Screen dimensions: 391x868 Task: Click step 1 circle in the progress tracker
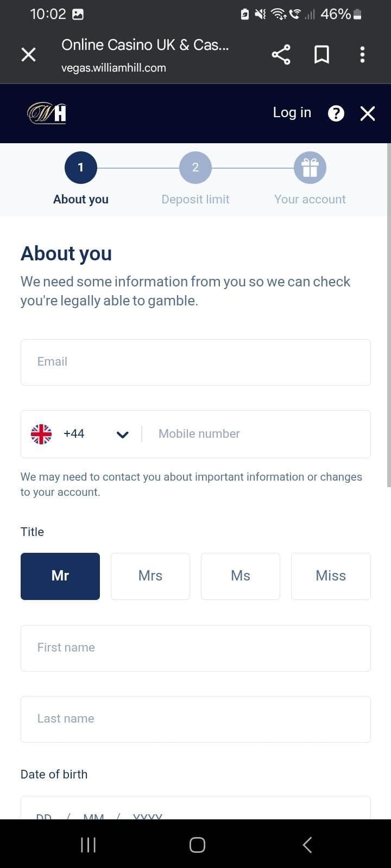[x=80, y=167]
